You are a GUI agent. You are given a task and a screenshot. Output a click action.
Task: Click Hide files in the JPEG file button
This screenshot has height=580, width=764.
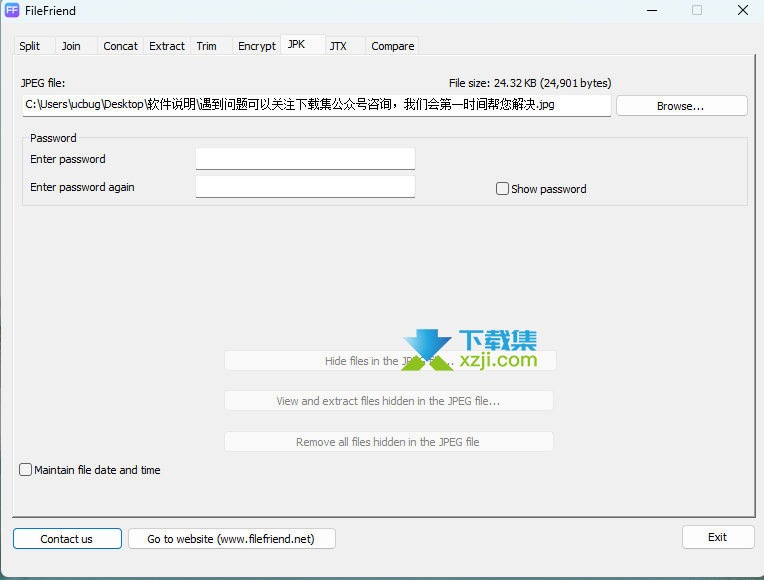(x=389, y=361)
